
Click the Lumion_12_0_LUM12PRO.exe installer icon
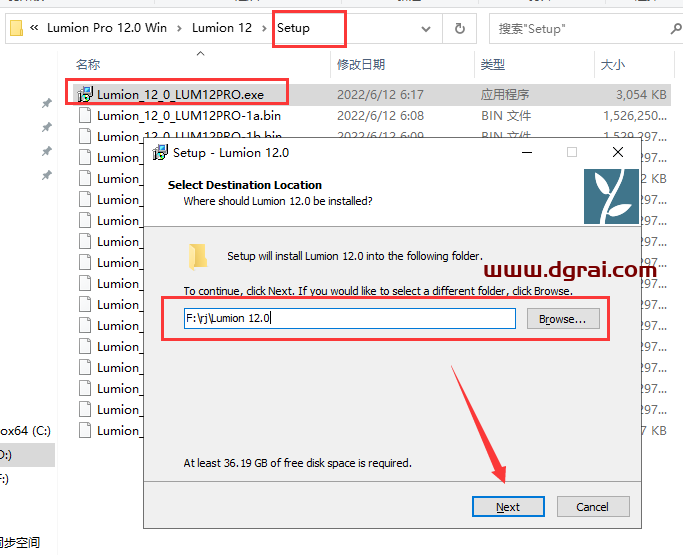[x=85, y=95]
